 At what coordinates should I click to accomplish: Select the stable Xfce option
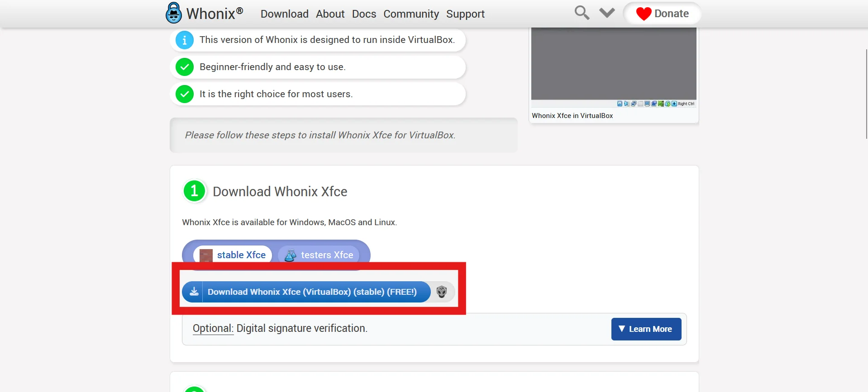(233, 255)
